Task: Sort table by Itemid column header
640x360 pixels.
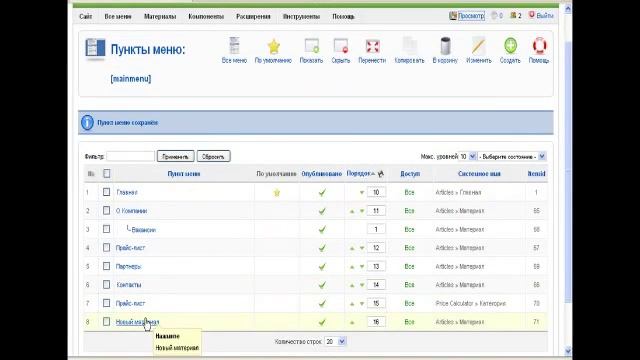Action: (536, 174)
